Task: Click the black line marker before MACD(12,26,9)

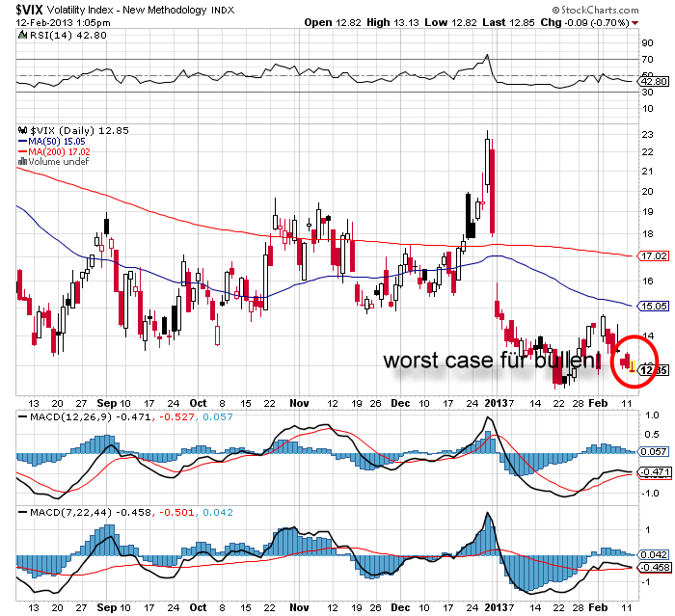Action: point(22,416)
